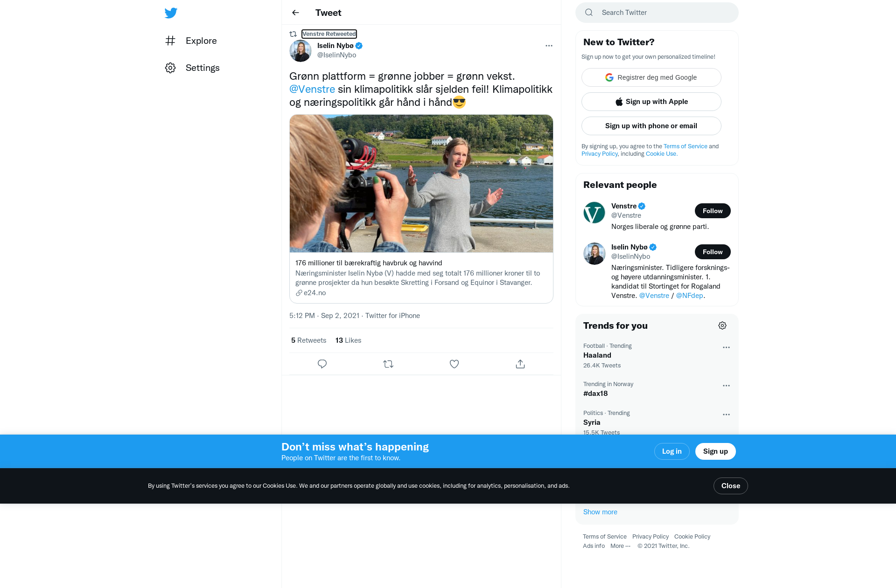Go back using the arrow beside Tweet
This screenshot has height=588, width=896.
[295, 13]
